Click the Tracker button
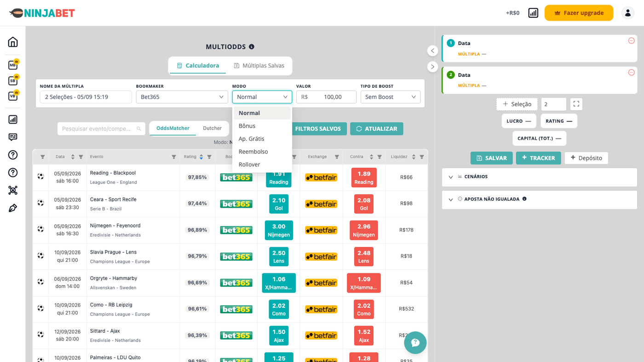 539,158
